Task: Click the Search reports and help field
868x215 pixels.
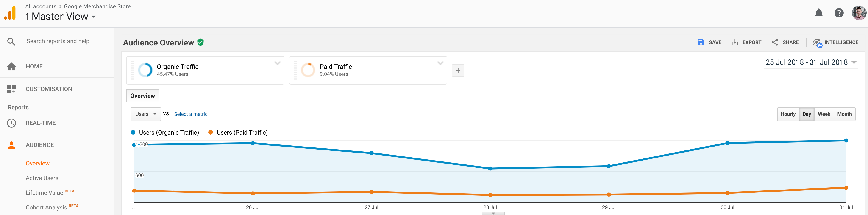Action: [58, 41]
